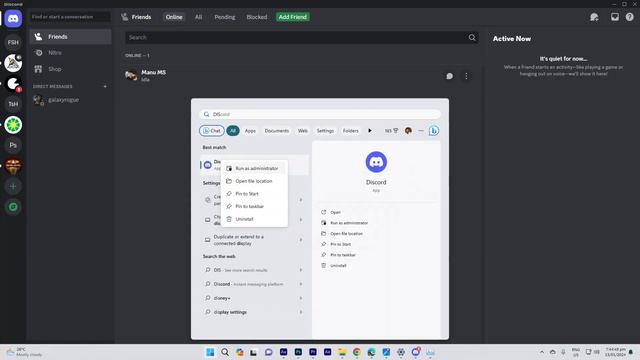Select the Documents search filter

point(277,131)
